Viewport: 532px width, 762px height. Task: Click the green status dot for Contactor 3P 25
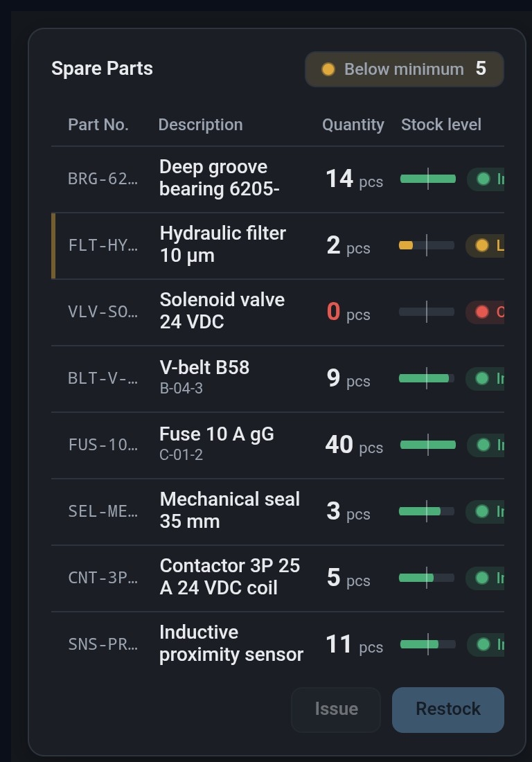(x=482, y=578)
